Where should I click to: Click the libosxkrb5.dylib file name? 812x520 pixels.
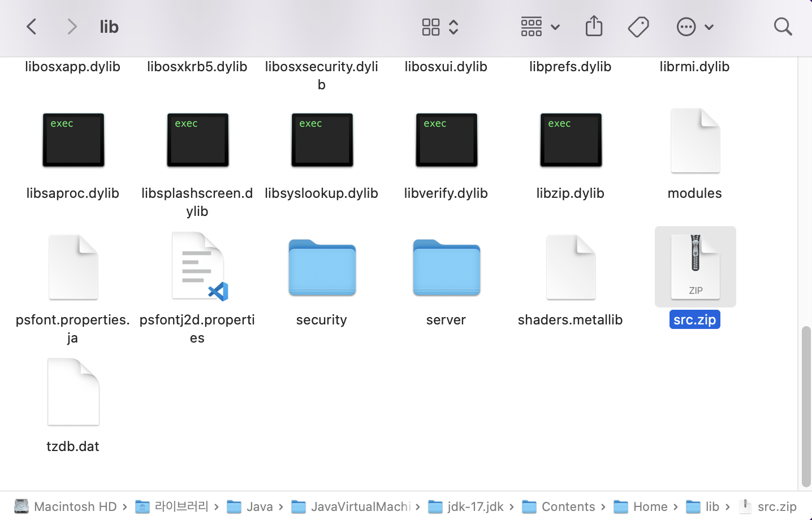(x=197, y=67)
